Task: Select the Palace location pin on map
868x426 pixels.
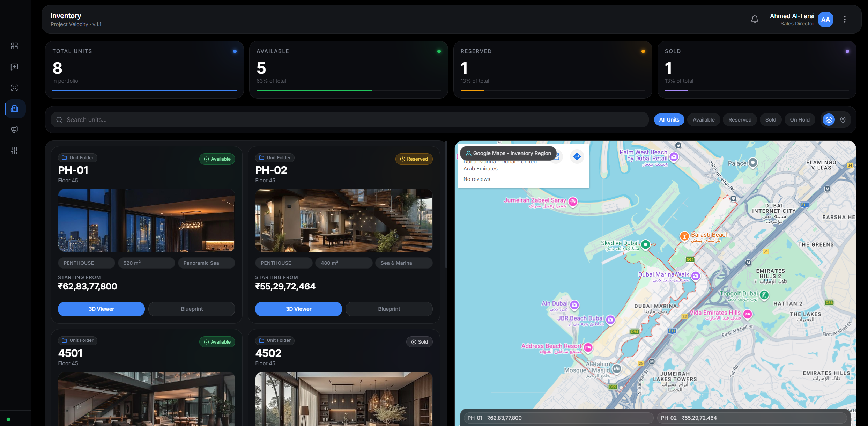Action: click(753, 163)
